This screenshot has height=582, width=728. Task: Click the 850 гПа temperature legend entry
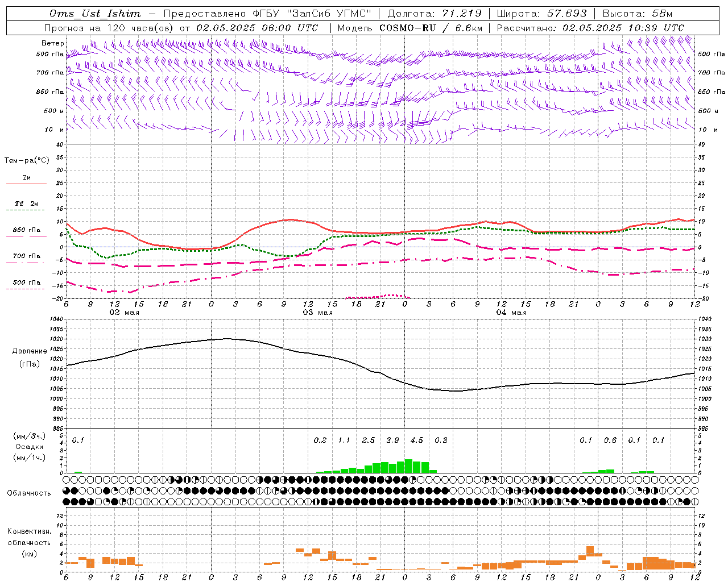point(27,230)
